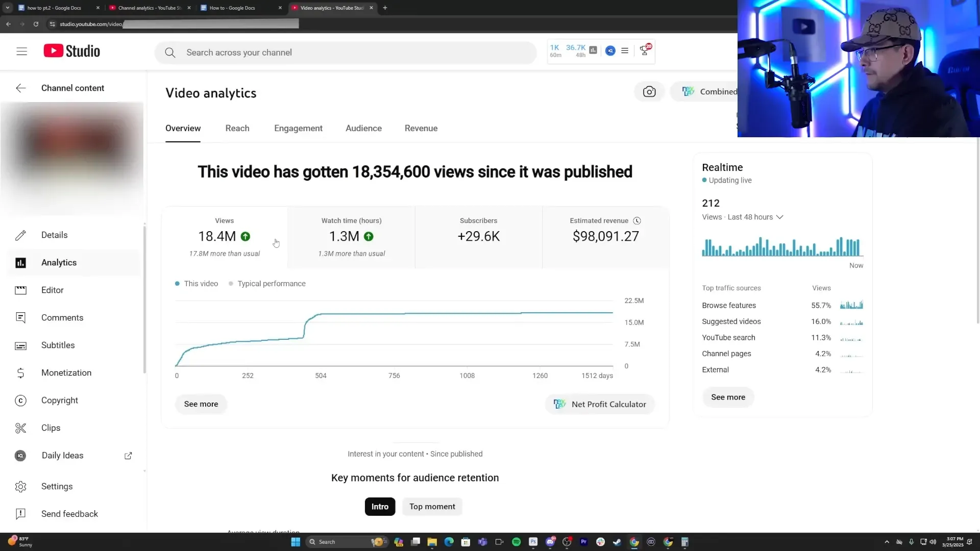
Task: Switch to Channel analytics browser tab
Action: click(x=150, y=8)
